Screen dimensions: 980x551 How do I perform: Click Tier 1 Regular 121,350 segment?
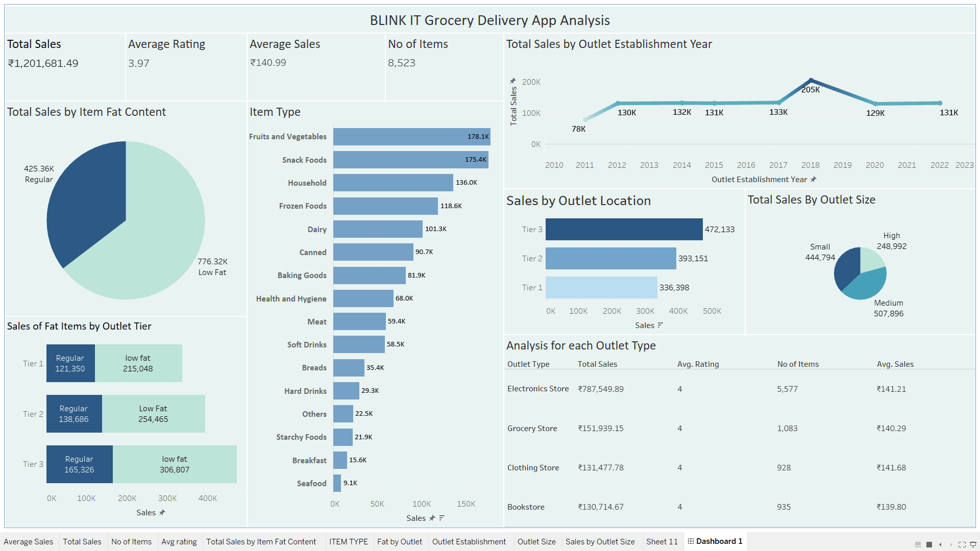point(70,363)
